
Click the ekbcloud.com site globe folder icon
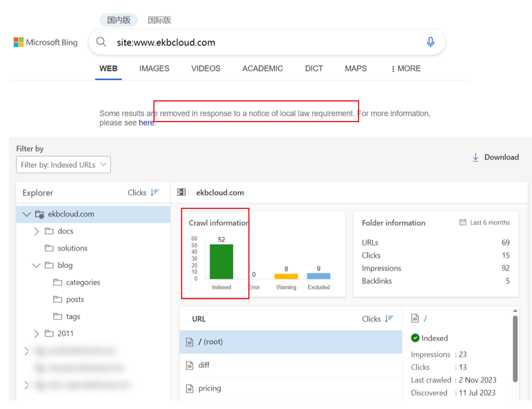pos(40,214)
